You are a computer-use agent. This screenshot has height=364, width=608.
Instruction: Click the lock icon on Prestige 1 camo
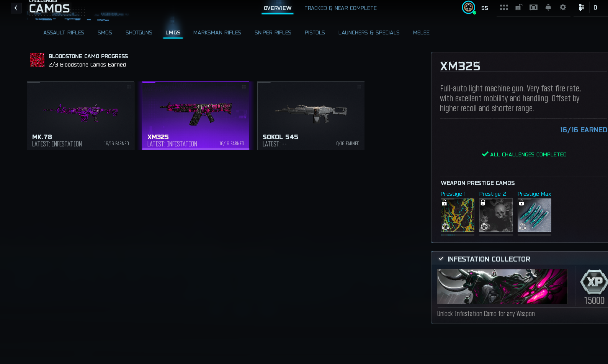(x=445, y=203)
